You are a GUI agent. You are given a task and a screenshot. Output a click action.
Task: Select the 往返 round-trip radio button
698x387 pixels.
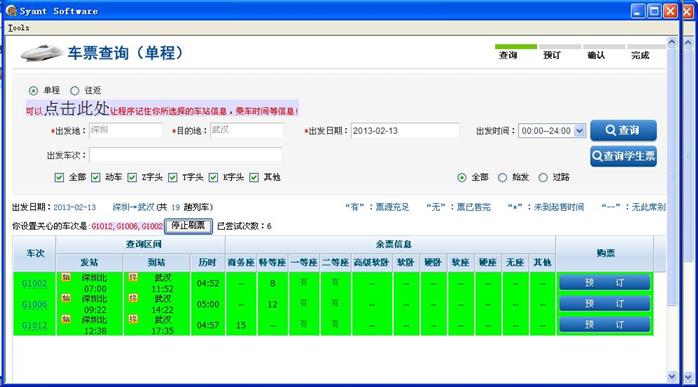[75, 90]
